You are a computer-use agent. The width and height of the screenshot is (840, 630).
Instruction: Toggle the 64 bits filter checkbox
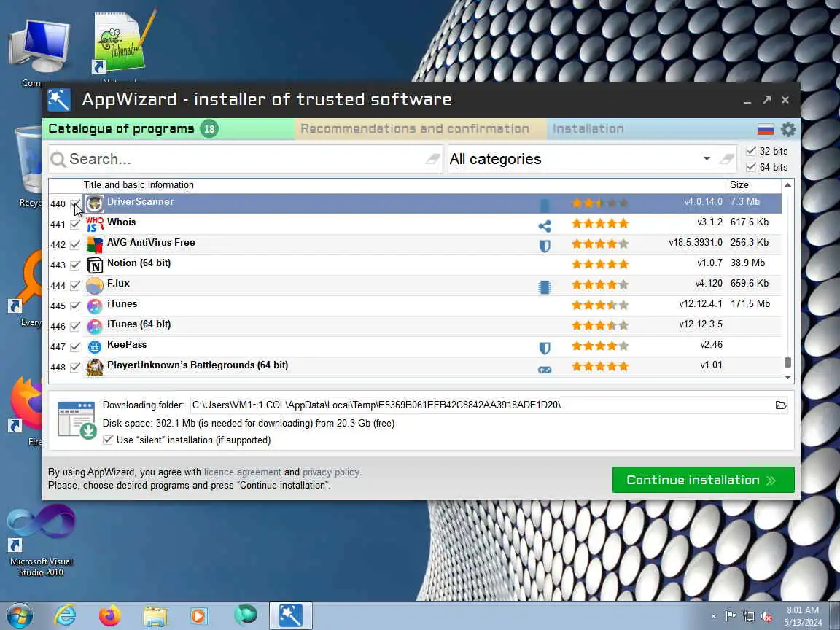(x=751, y=167)
